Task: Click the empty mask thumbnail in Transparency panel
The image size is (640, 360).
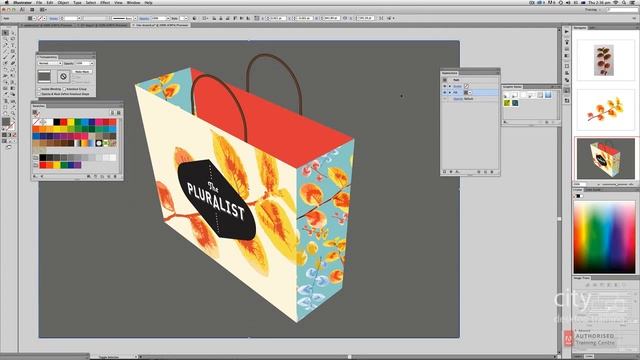Action: pyautogui.click(x=63, y=76)
